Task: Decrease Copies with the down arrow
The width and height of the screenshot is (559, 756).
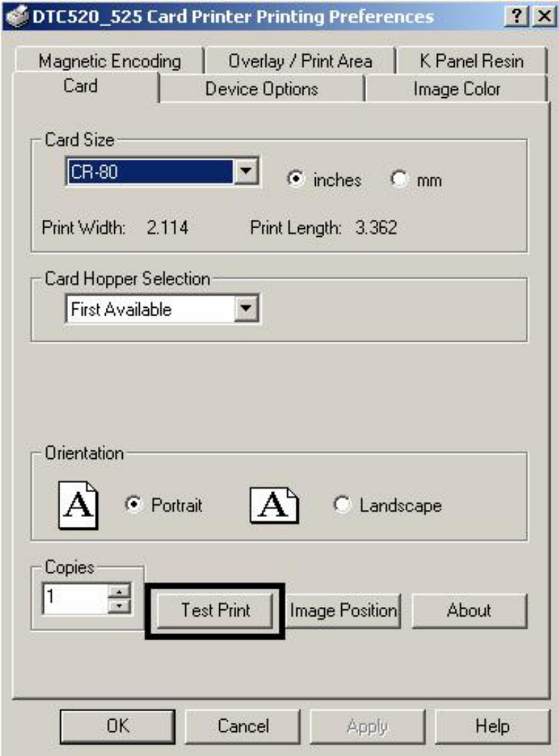Action: [121, 605]
